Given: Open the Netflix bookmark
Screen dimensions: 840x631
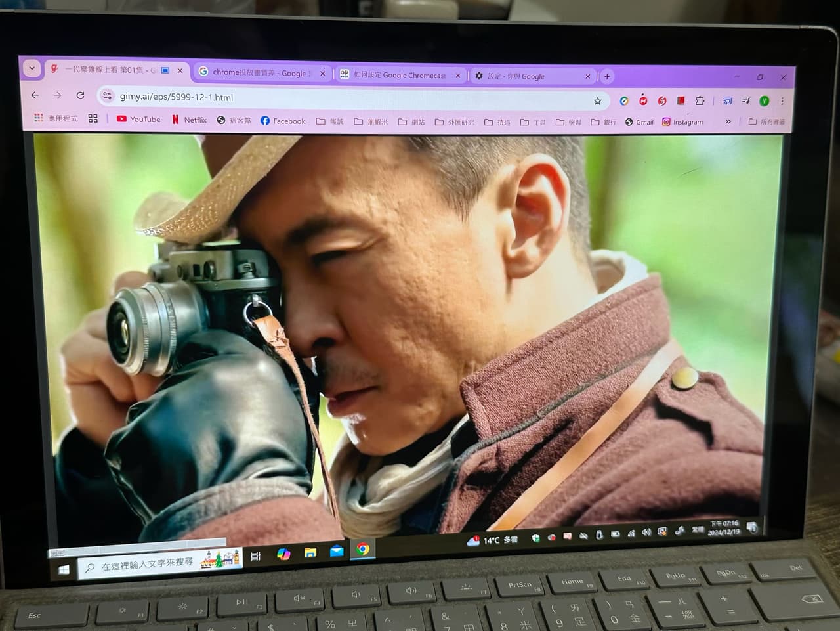Looking at the screenshot, I should [x=189, y=120].
